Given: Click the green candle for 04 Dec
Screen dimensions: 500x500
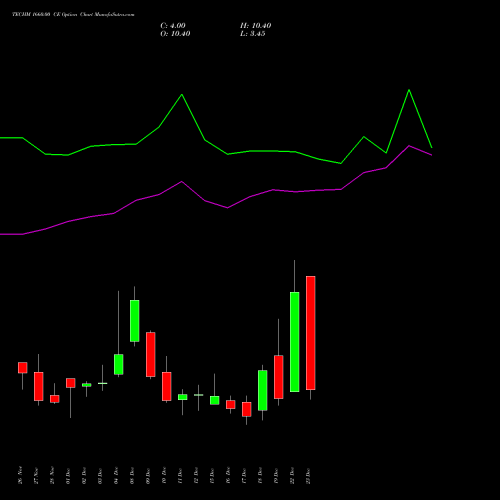Looking at the screenshot, I should point(119,364).
